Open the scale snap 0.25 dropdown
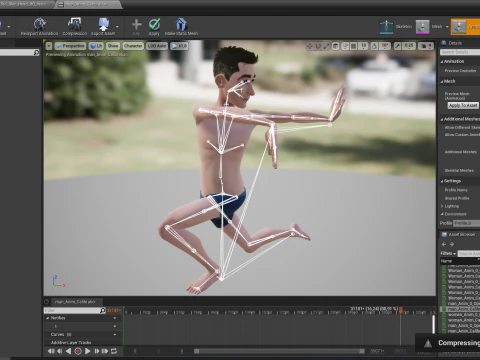Image resolution: width=480 pixels, height=360 pixels. coord(408,46)
